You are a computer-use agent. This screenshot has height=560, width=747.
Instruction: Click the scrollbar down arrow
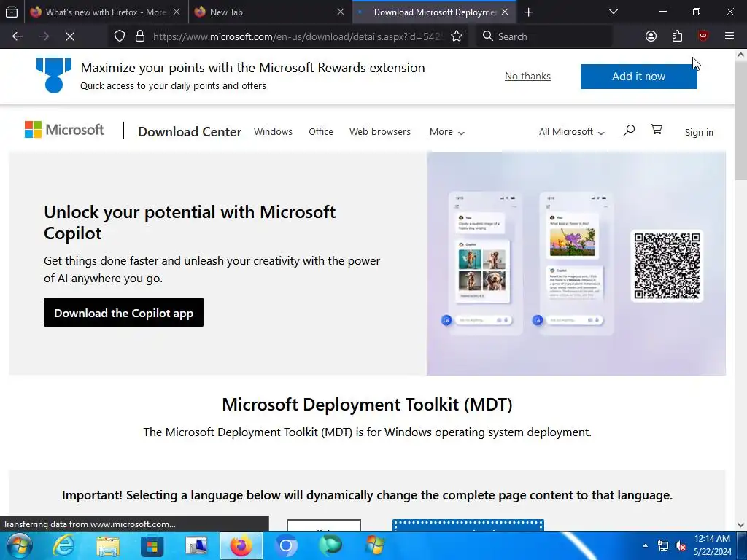pyautogui.click(x=741, y=525)
